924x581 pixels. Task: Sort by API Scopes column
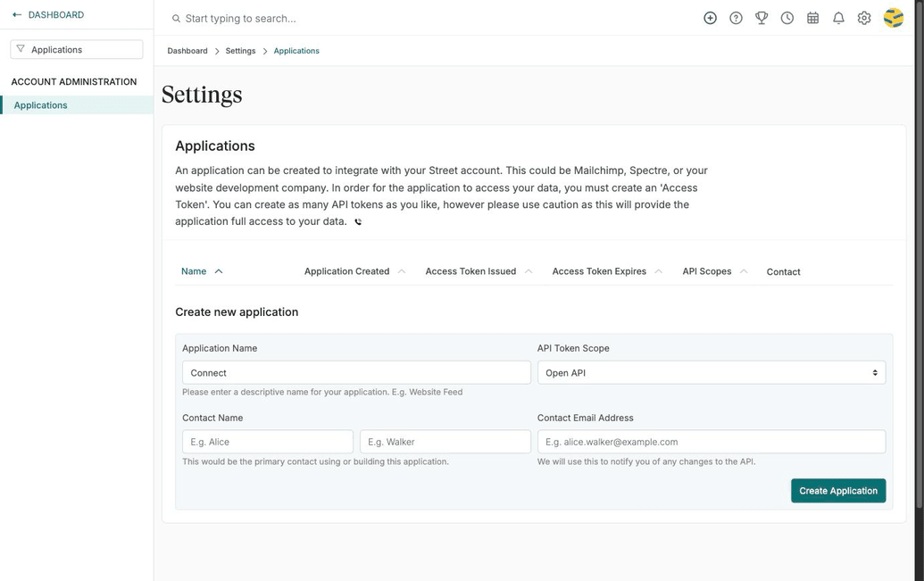point(715,271)
